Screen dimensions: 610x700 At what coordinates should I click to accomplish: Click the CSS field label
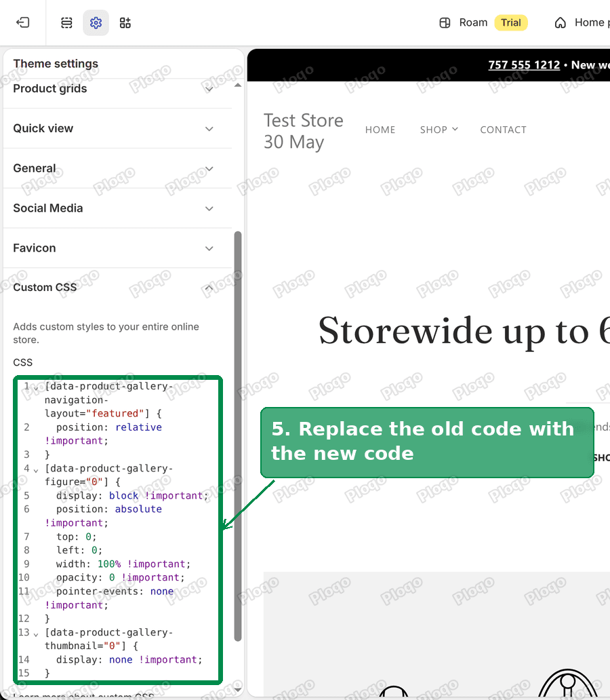tap(23, 362)
